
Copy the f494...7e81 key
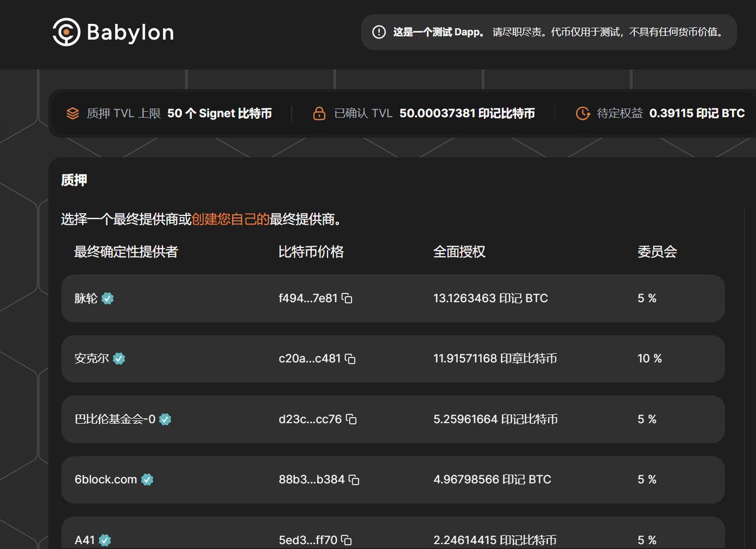pyautogui.click(x=346, y=298)
